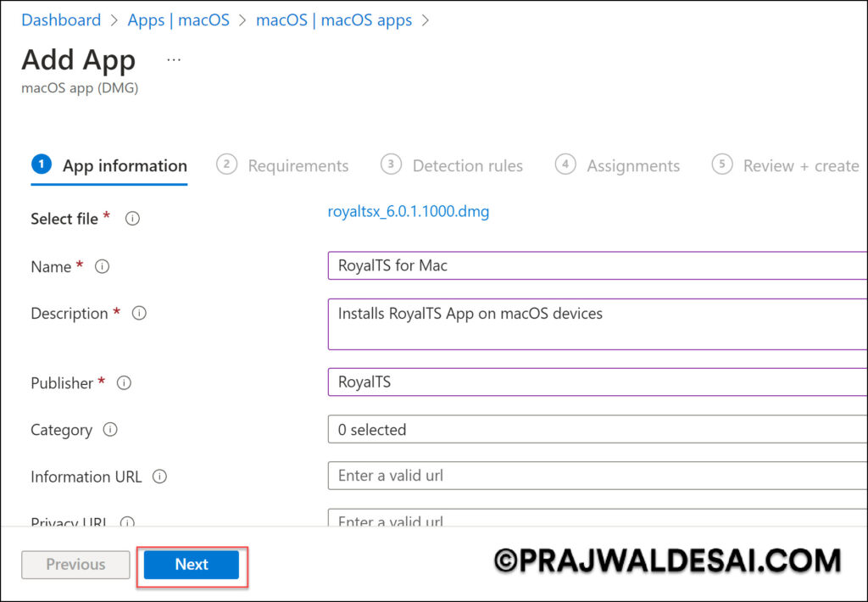The height and width of the screenshot is (602, 868).
Task: Click the info icon beside Name
Action: pyautogui.click(x=102, y=266)
